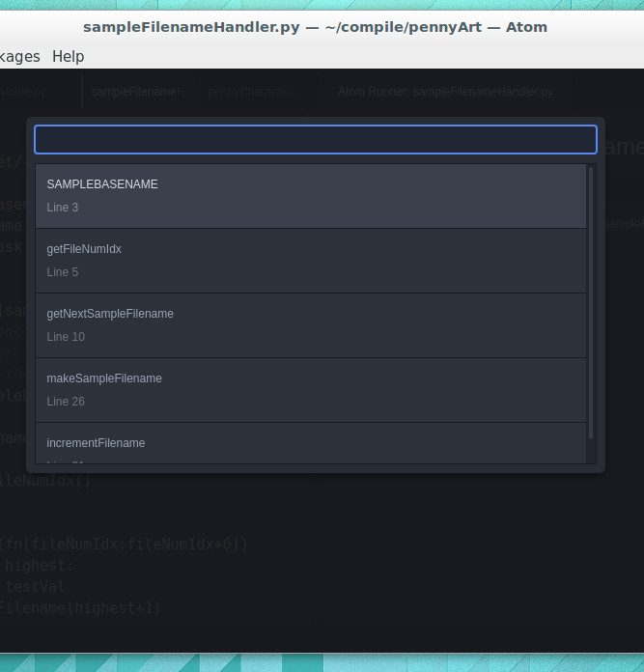Go to the getNextSampleFilename symbol
The height and width of the screenshot is (672, 644).
pos(310,325)
